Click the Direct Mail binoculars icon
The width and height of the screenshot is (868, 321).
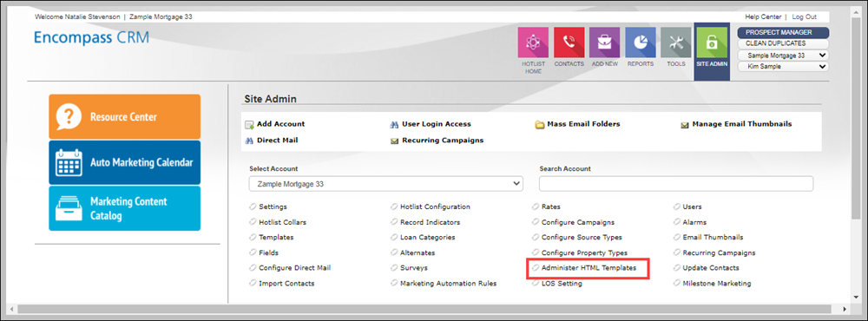click(249, 141)
